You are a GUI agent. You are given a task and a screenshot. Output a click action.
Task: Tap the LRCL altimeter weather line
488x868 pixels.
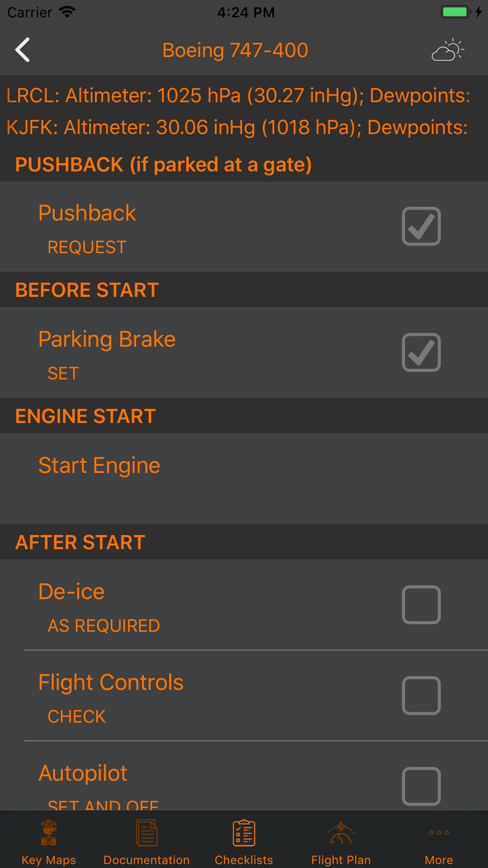click(238, 96)
